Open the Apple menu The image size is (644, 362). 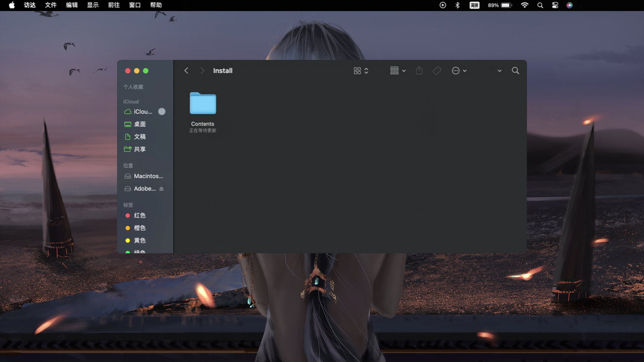(x=12, y=5)
